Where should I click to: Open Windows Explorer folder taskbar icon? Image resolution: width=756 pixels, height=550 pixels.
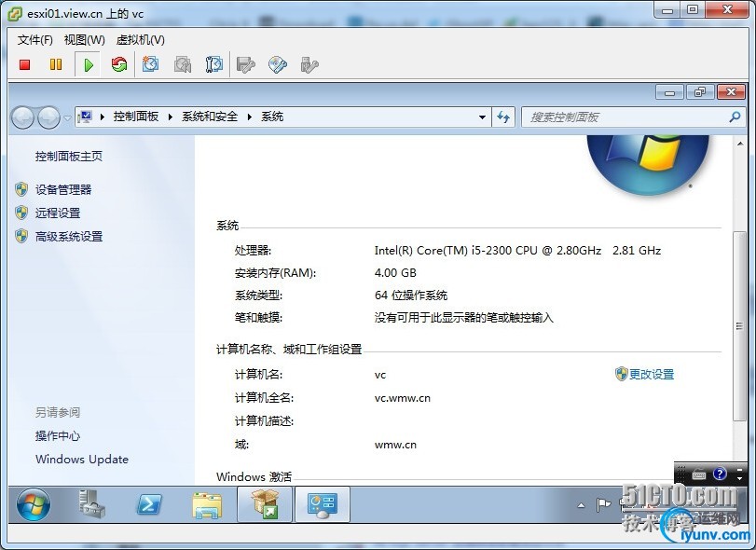click(207, 504)
